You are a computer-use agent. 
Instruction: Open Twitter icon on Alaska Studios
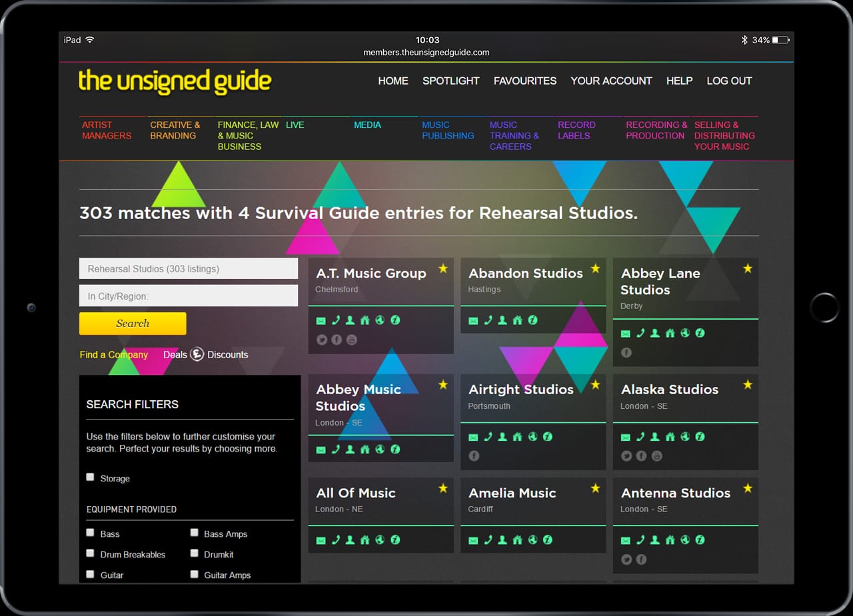pos(626,456)
